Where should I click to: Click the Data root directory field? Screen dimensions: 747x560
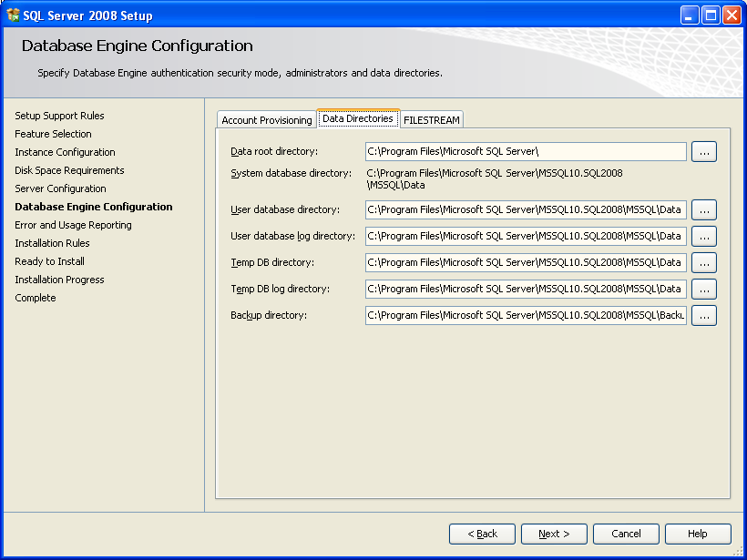[x=526, y=152]
